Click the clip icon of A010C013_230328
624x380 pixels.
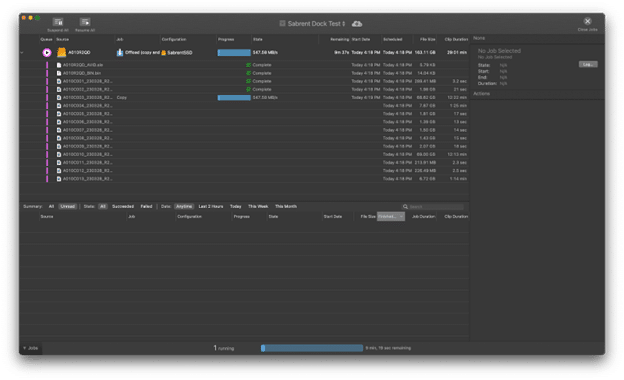pos(59,179)
